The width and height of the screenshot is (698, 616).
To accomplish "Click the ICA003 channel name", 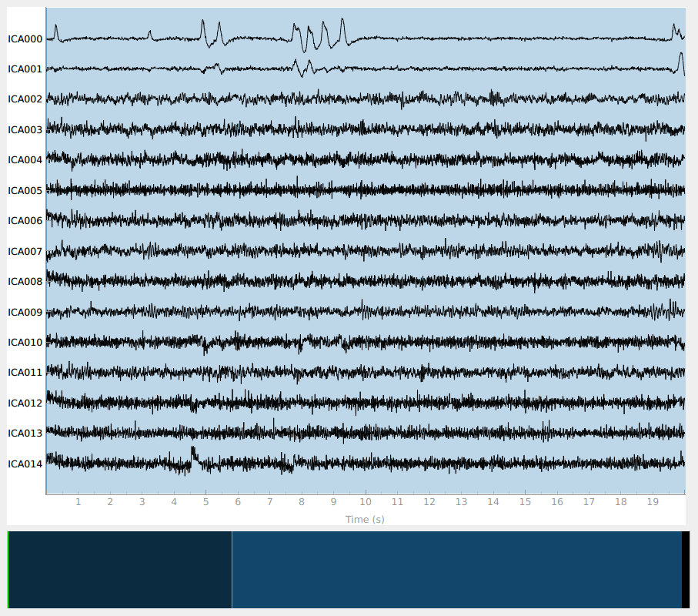I will click(25, 129).
